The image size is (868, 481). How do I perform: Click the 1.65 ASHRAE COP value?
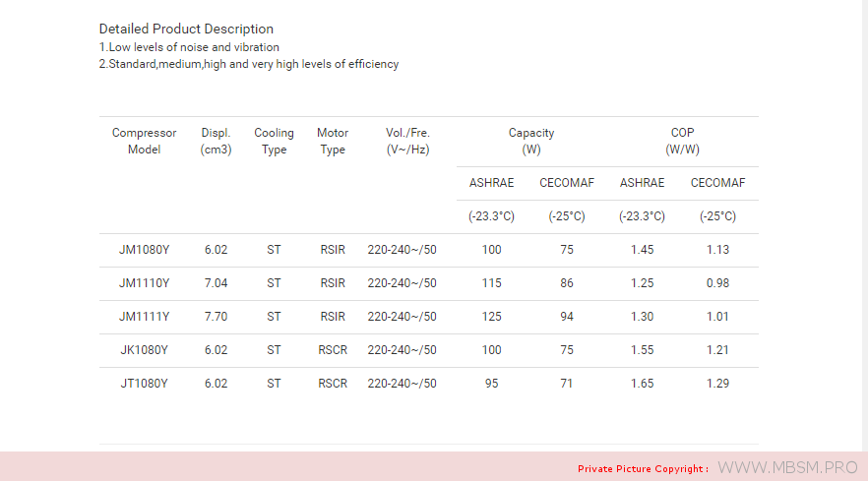click(x=642, y=384)
